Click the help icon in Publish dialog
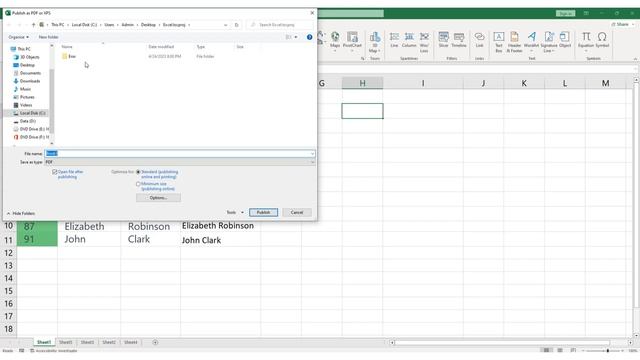 click(309, 37)
